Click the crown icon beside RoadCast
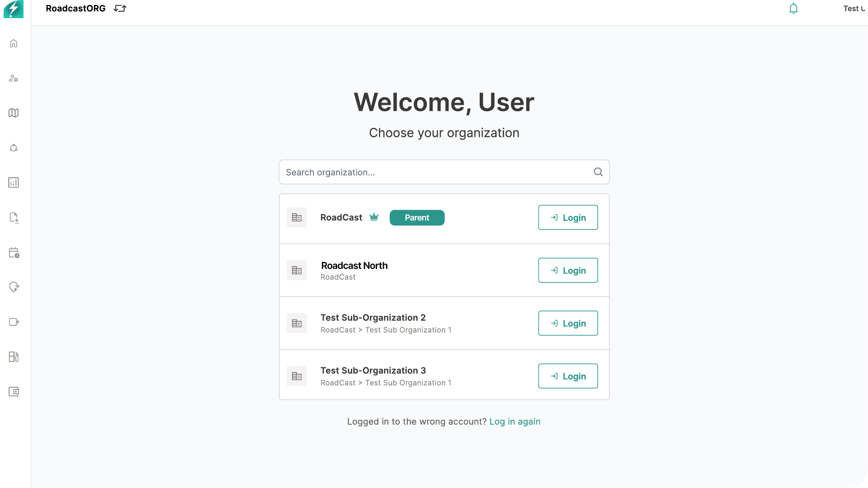 (x=374, y=217)
